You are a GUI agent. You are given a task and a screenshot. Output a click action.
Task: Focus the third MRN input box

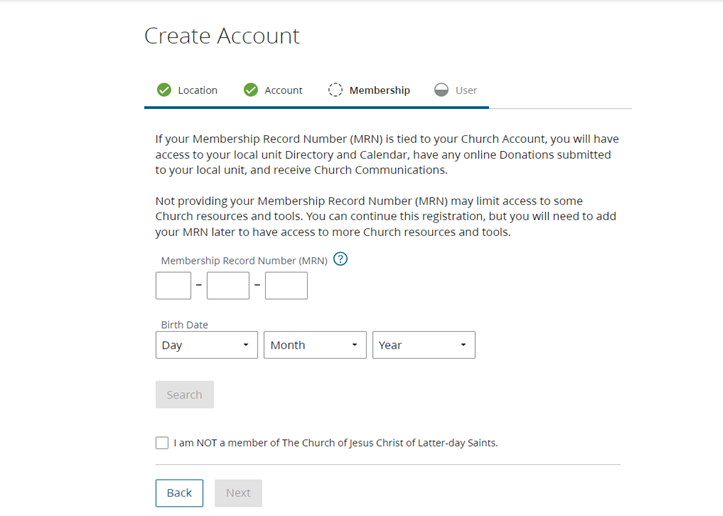point(286,286)
